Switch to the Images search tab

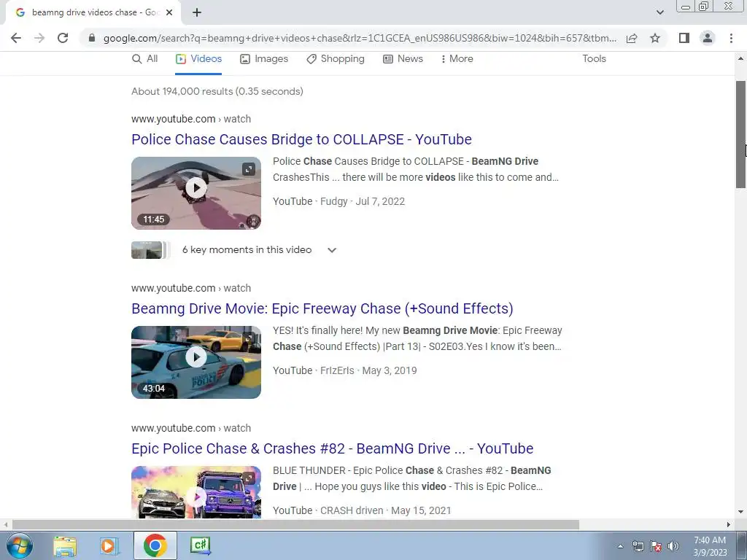[264, 58]
